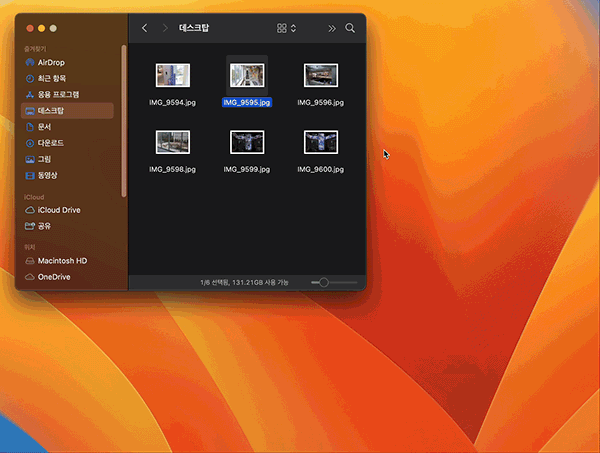The width and height of the screenshot is (600, 453).
Task: Open 공유 in iCloud section
Action: [67, 226]
